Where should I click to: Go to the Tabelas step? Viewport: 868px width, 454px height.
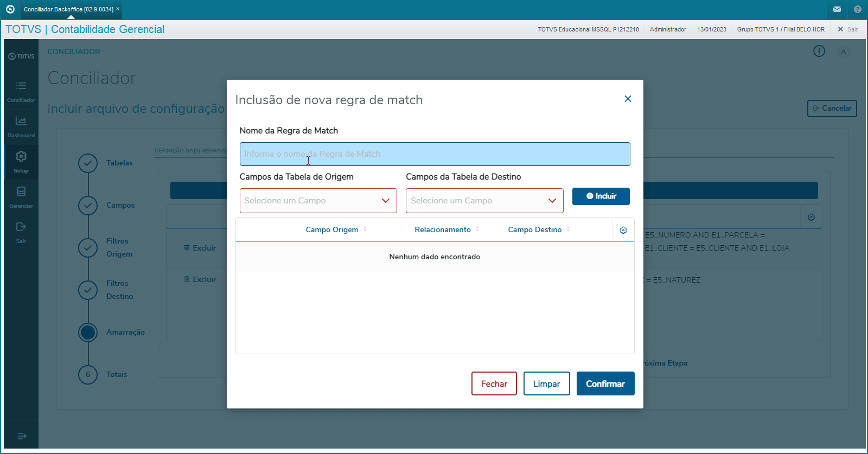88,163
